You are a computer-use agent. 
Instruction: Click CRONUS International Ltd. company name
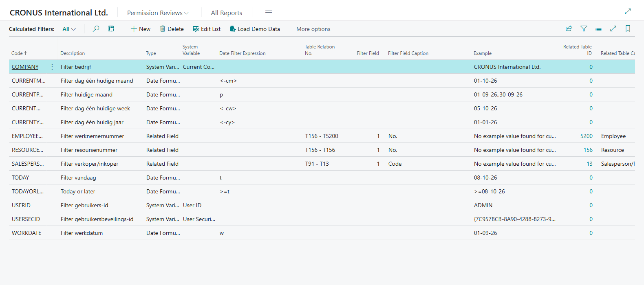[x=59, y=13]
